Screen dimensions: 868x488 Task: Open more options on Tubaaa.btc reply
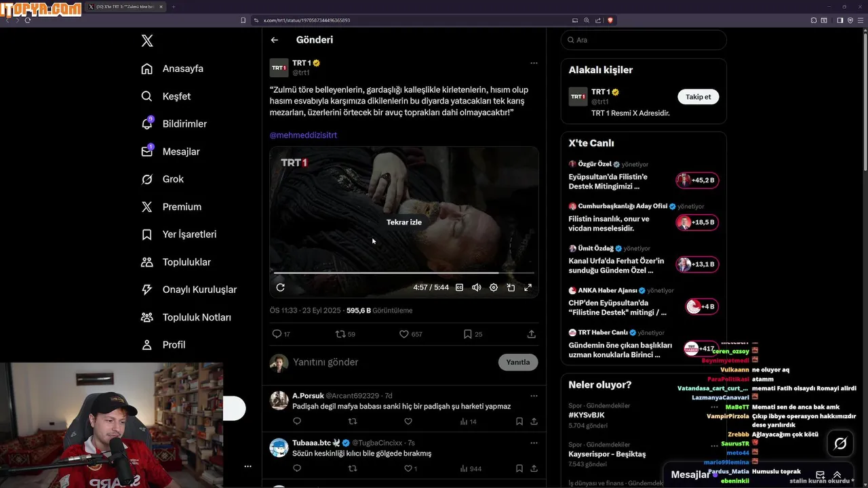534,443
